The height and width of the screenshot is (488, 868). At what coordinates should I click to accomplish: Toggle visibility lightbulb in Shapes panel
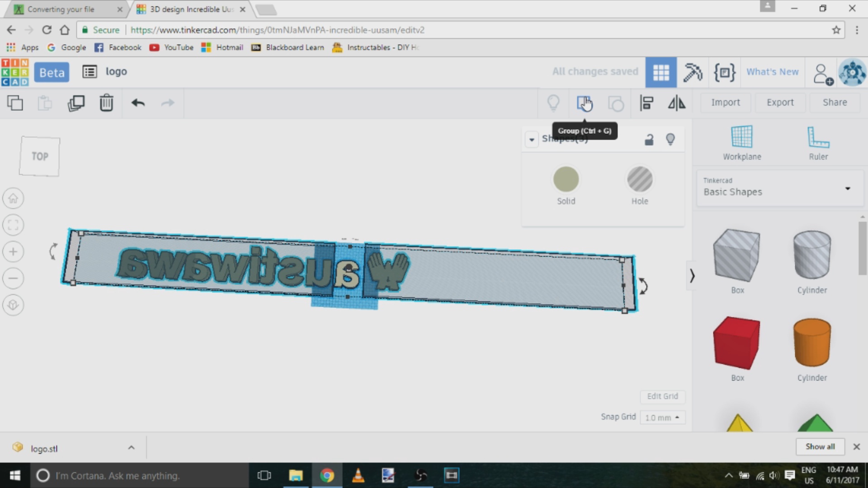(670, 139)
